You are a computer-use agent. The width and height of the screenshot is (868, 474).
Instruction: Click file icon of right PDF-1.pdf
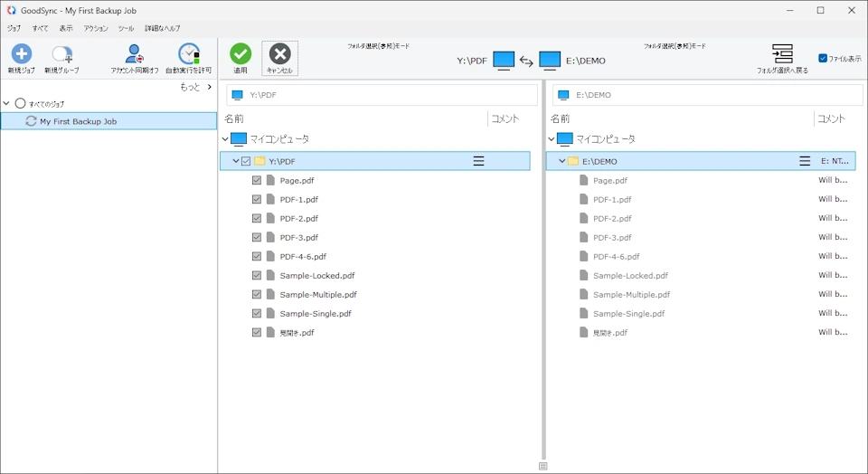(x=583, y=199)
